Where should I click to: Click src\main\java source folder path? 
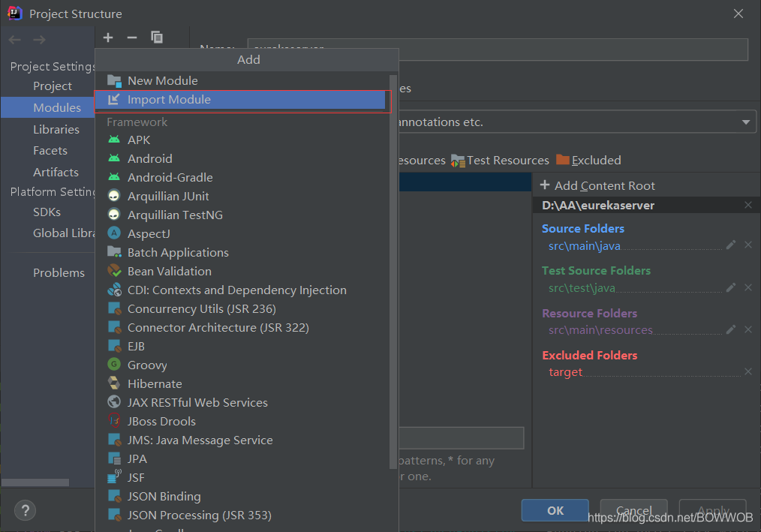585,245
